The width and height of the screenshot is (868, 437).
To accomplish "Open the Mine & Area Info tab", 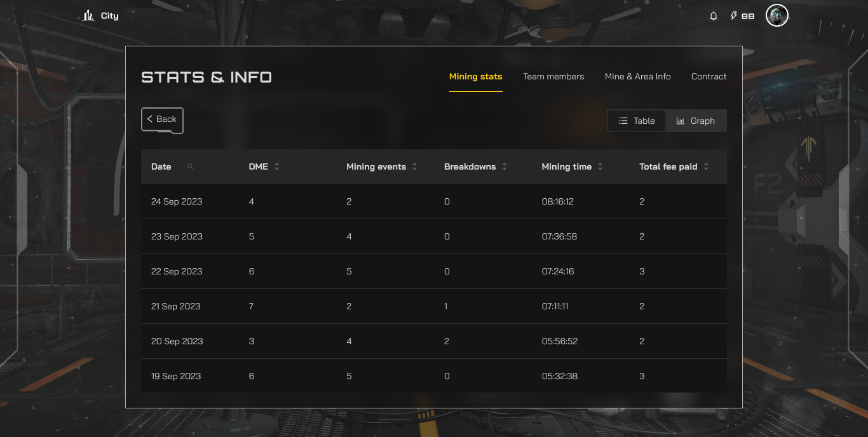I will point(638,76).
